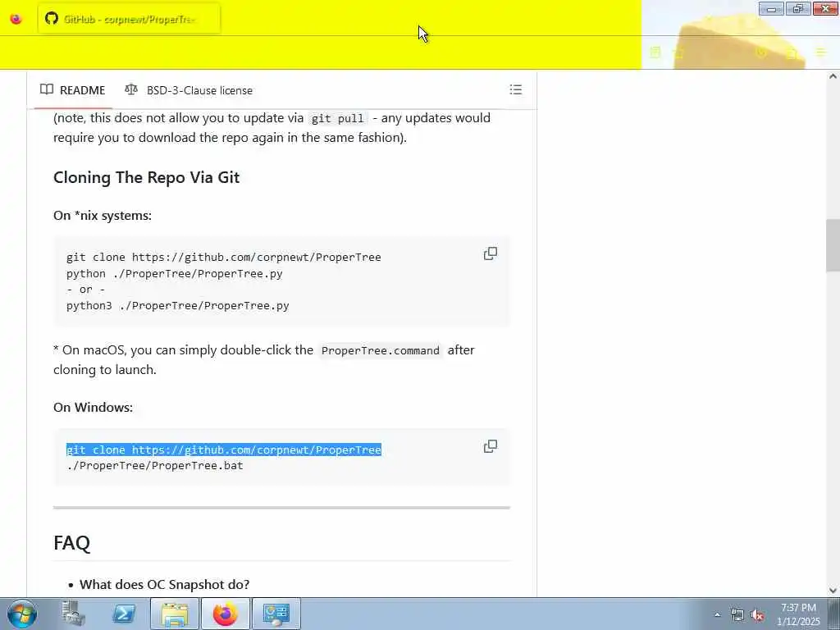Open the control panel taskbar button
Image resolution: width=840 pixels, height=630 pixels.
point(276,614)
